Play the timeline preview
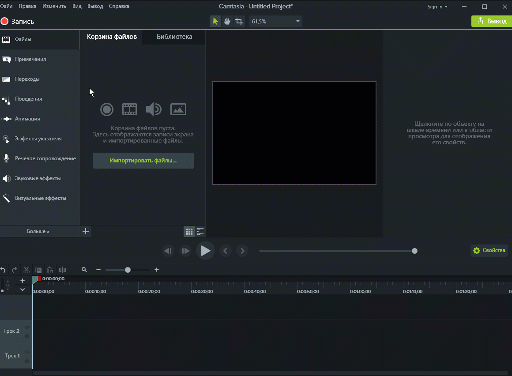 [205, 251]
